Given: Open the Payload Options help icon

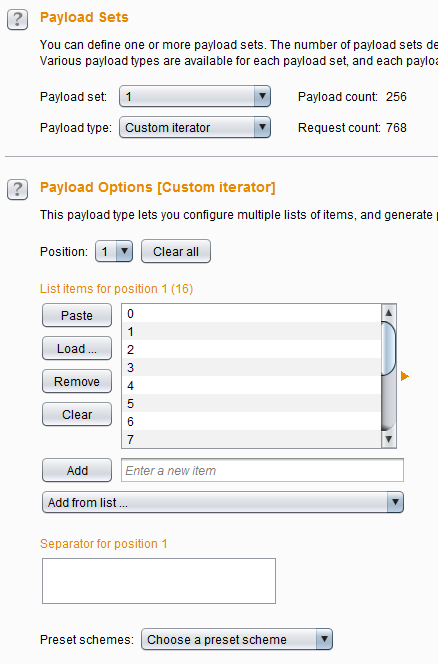Looking at the screenshot, I should pyautogui.click(x=17, y=189).
